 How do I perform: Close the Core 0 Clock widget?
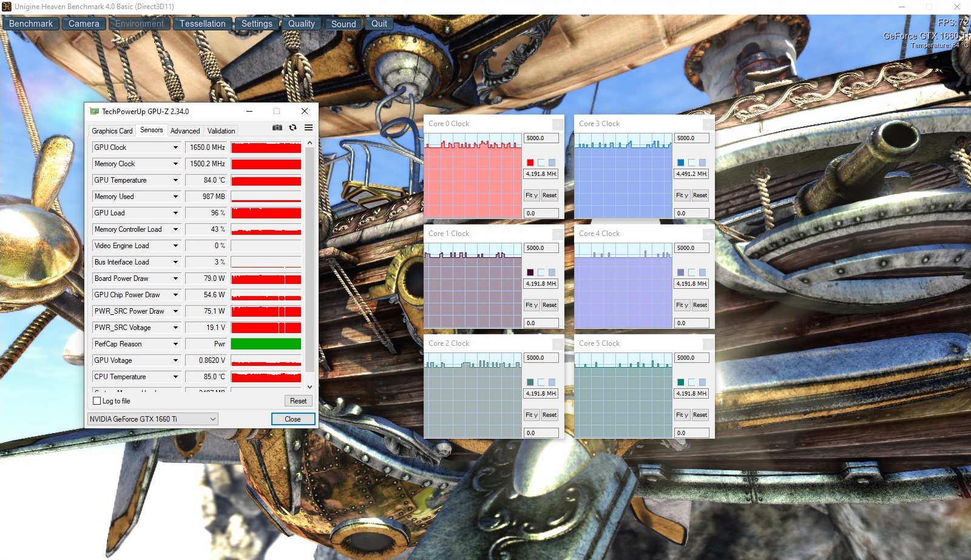click(x=557, y=124)
